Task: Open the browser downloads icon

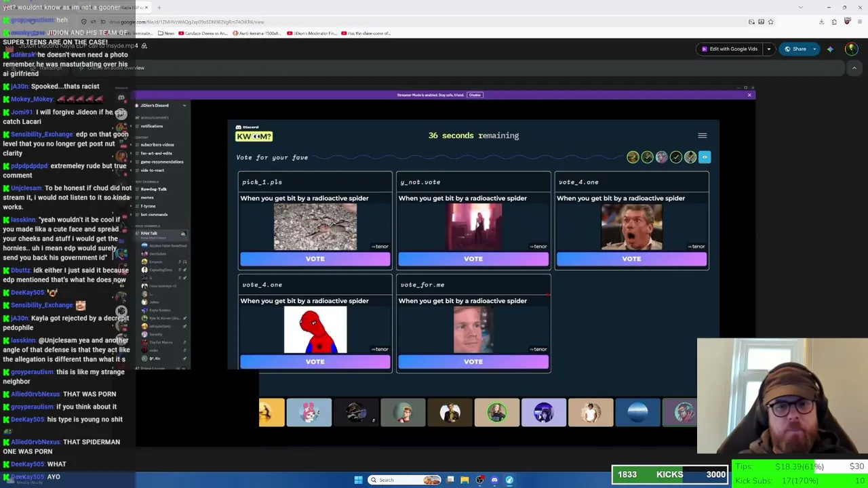Action: point(821,22)
